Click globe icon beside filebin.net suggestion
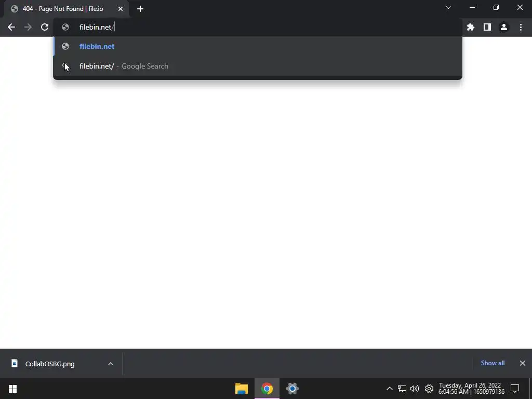Viewport: 532px width, 399px height. [65, 46]
